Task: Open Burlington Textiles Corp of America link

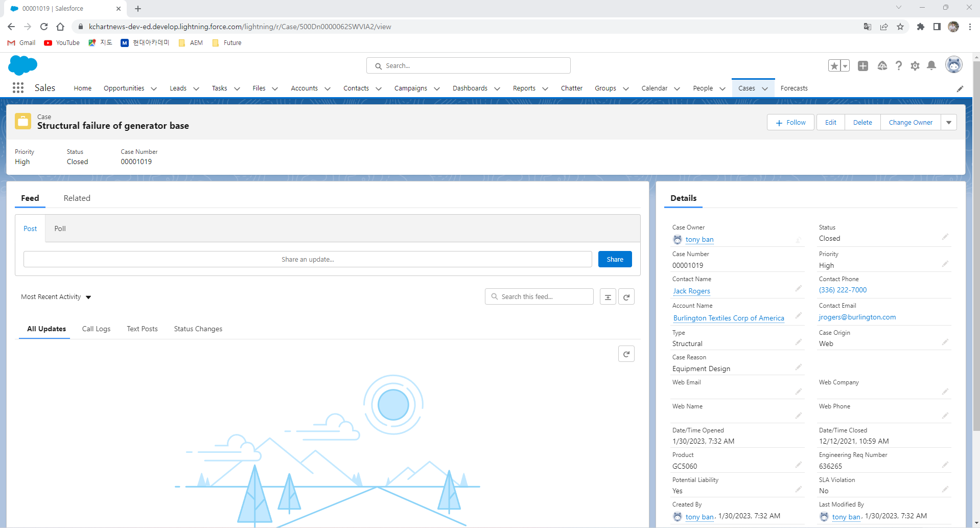Action: [x=729, y=318]
